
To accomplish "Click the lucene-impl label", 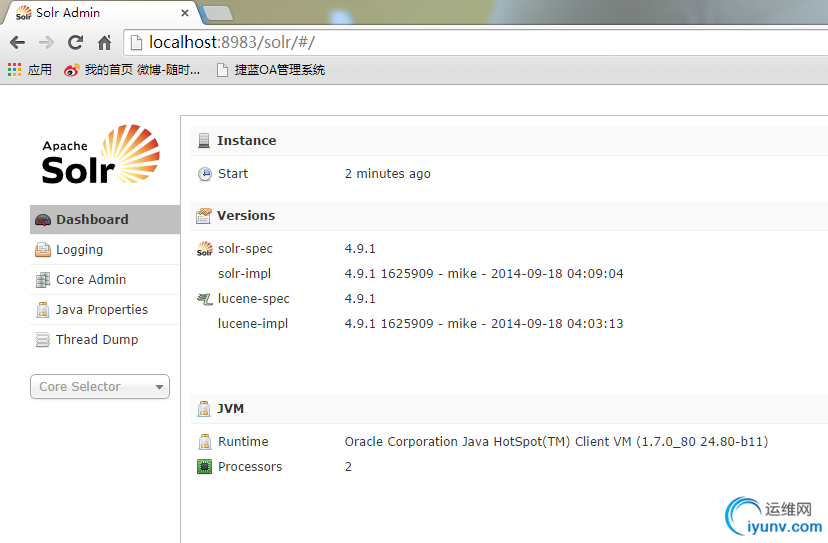I will pos(253,324).
